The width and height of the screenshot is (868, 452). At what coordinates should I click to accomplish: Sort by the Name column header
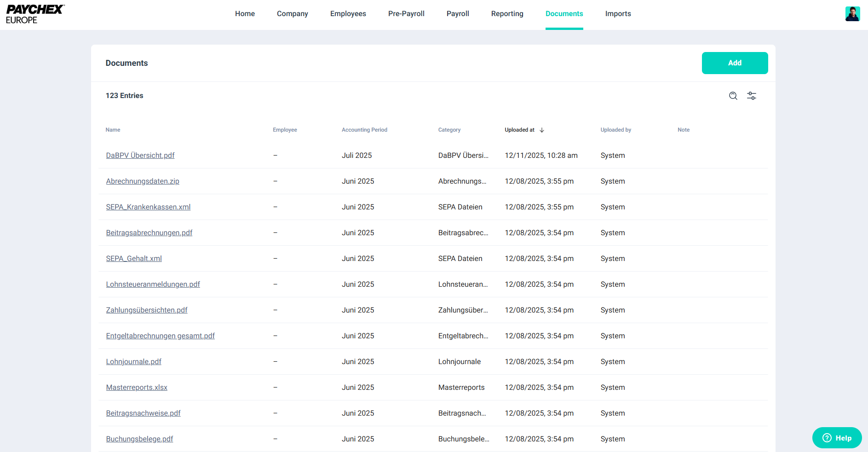point(113,130)
